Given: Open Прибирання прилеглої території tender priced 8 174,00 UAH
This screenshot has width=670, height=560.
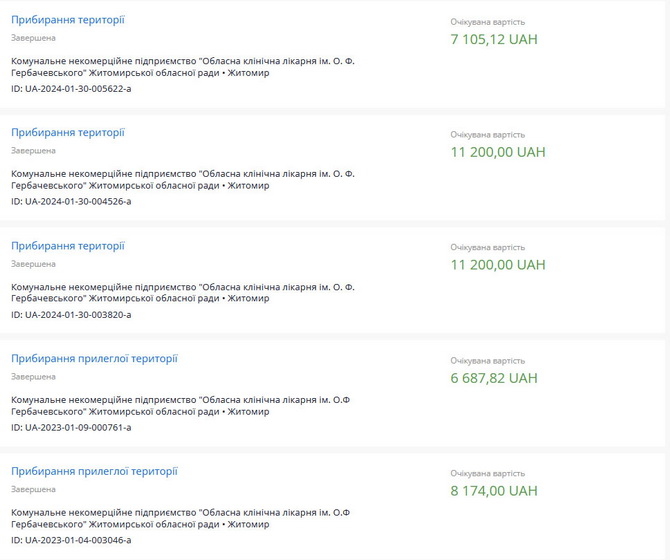Looking at the screenshot, I should (x=94, y=472).
